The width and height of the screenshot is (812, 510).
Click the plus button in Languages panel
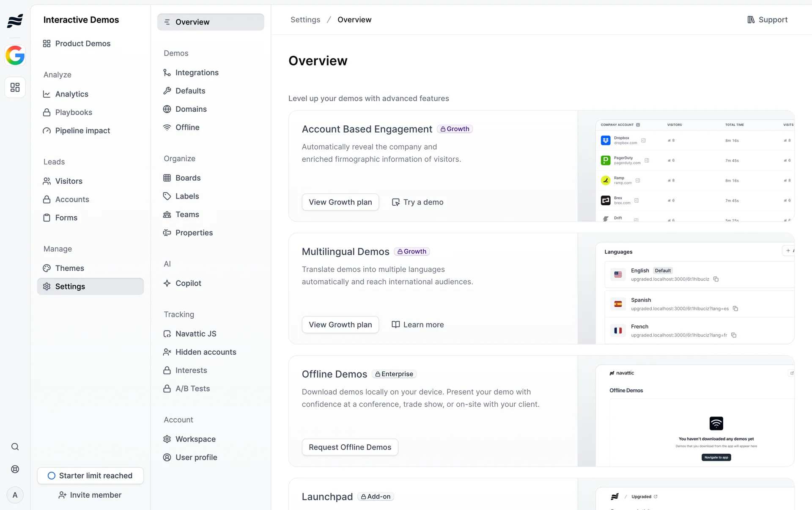[788, 251]
